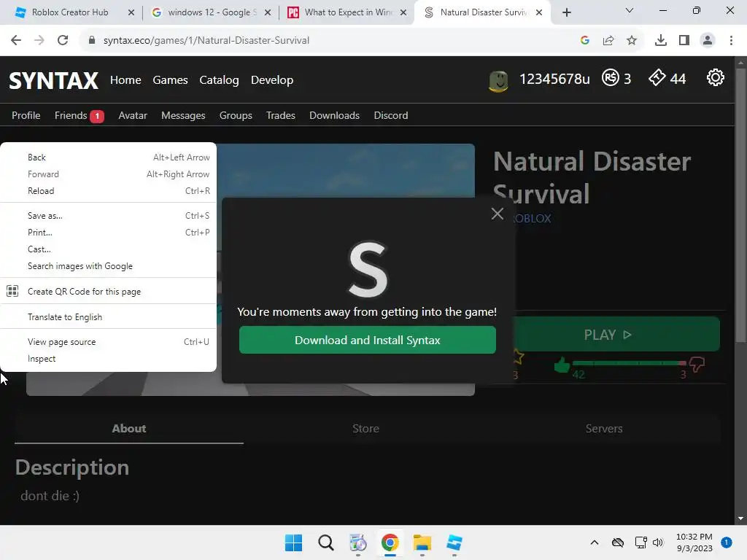The width and height of the screenshot is (747, 560).
Task: Favorite the game with the star icon
Action: pos(518,357)
